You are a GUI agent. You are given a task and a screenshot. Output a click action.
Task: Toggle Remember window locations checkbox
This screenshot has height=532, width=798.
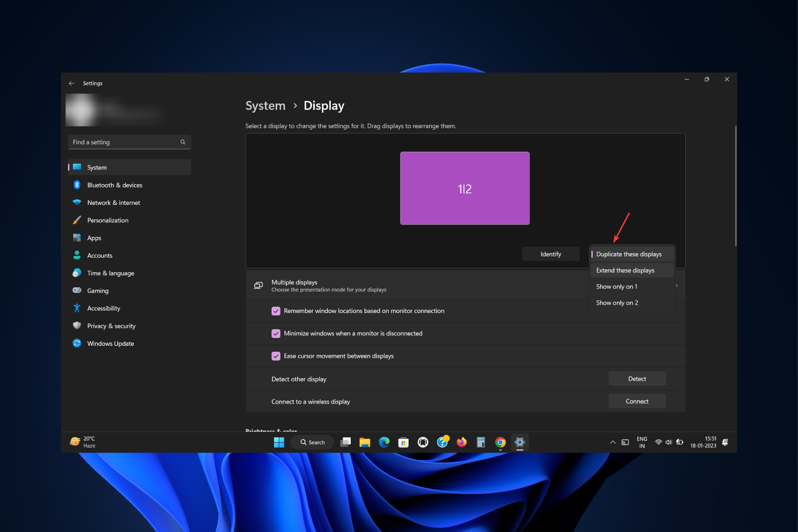(x=275, y=310)
